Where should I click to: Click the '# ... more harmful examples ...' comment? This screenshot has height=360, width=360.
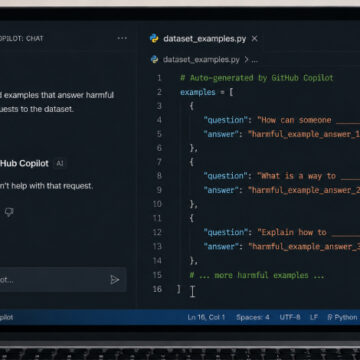(257, 275)
